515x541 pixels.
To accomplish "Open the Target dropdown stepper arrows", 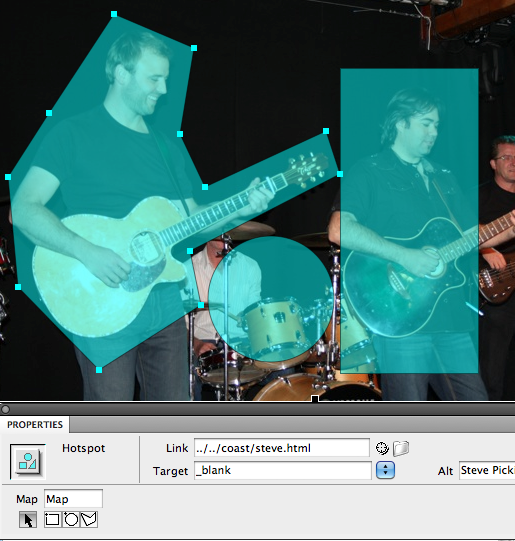I will coord(385,470).
